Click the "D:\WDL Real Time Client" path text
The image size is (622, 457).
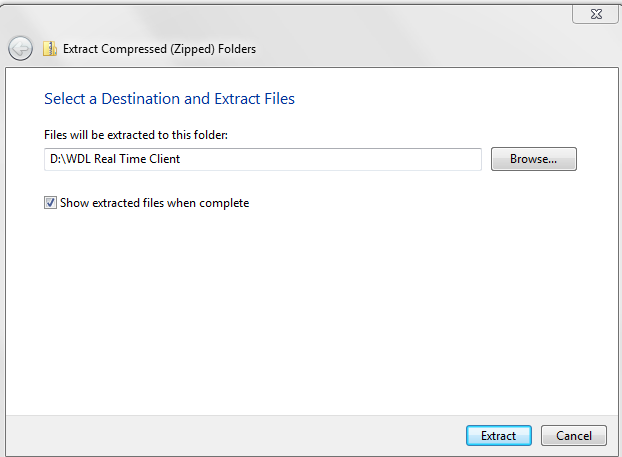click(x=115, y=159)
